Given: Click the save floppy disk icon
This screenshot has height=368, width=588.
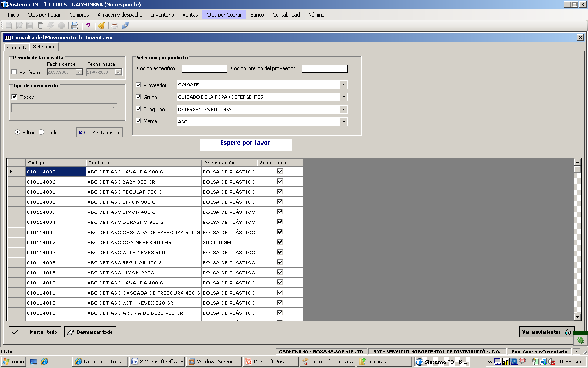Looking at the screenshot, I should (30, 26).
